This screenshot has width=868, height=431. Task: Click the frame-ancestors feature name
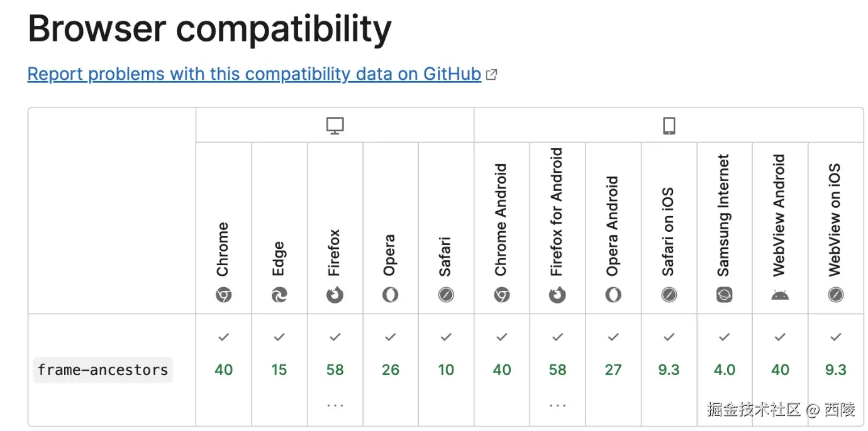click(x=103, y=369)
